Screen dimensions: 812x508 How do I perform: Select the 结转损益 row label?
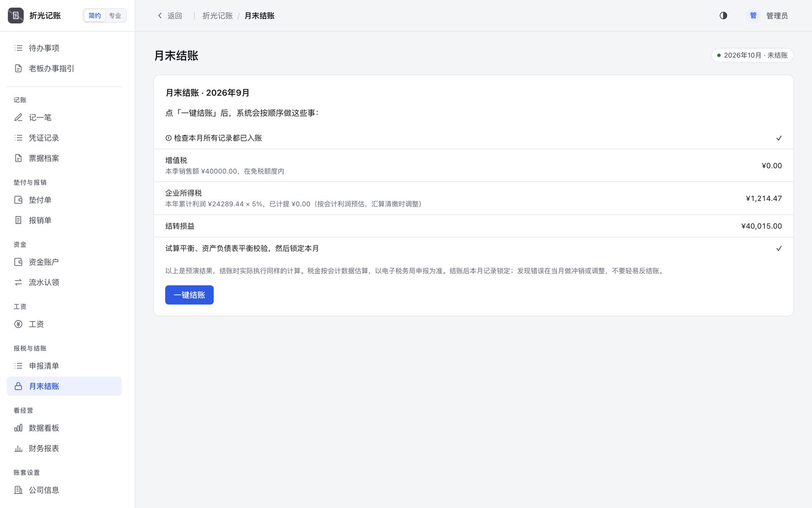tap(180, 226)
